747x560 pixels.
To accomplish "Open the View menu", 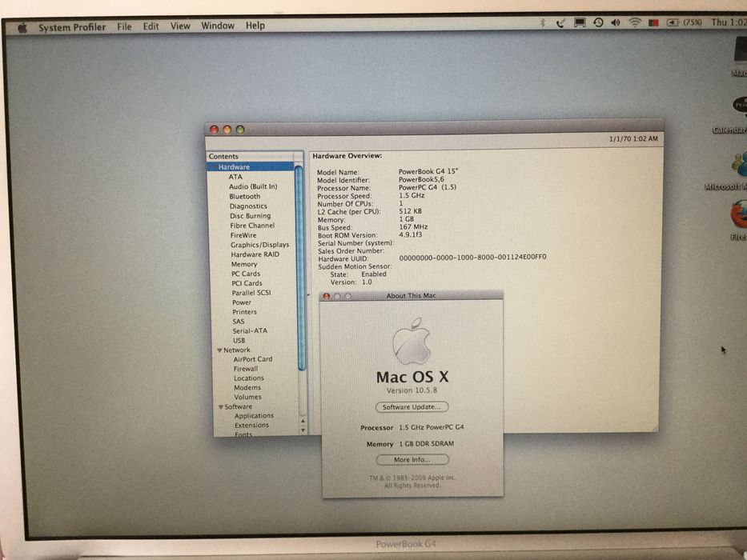I will 180,26.
